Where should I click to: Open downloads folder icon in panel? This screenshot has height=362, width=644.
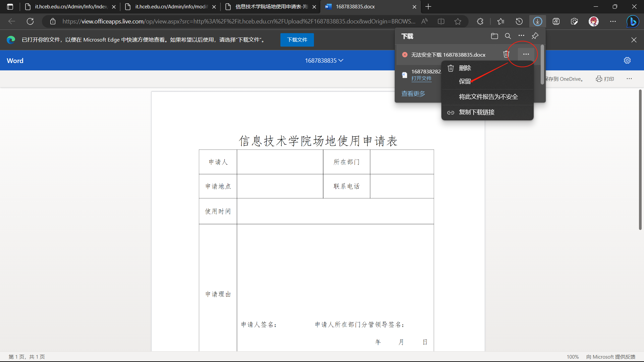pyautogui.click(x=494, y=36)
